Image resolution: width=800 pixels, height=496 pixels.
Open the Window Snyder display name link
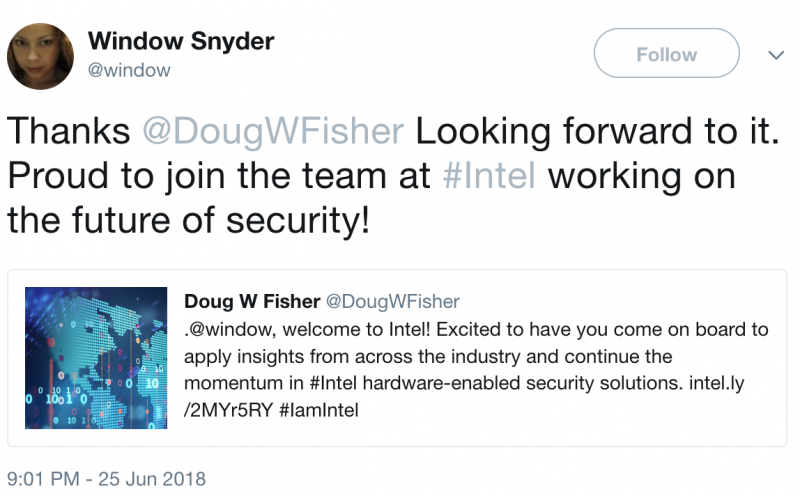(181, 41)
